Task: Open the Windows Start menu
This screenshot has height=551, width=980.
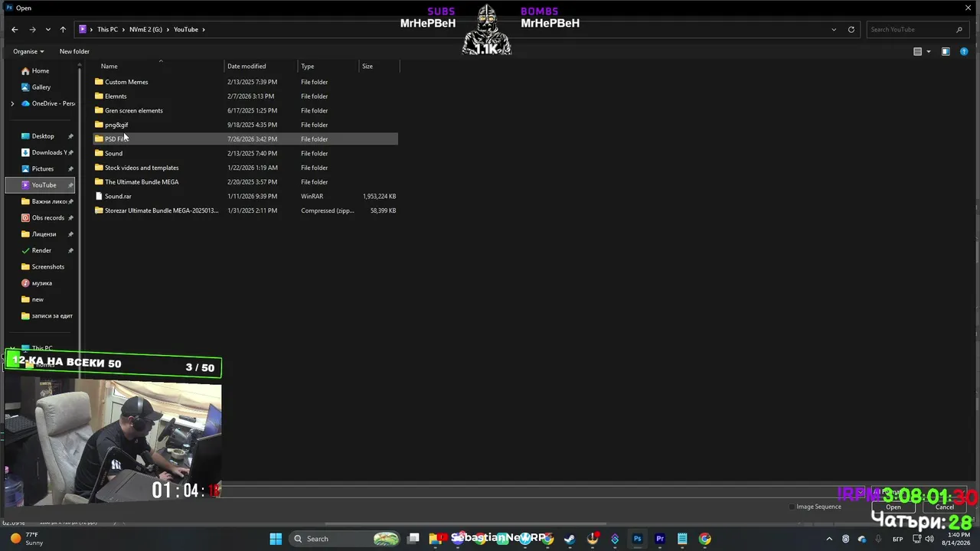Action: click(x=276, y=539)
